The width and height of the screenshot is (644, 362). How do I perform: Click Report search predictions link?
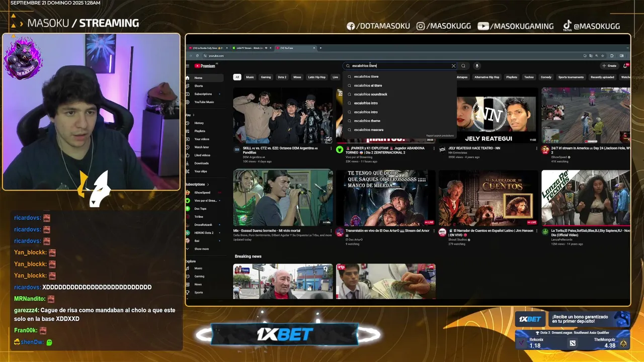point(440,136)
